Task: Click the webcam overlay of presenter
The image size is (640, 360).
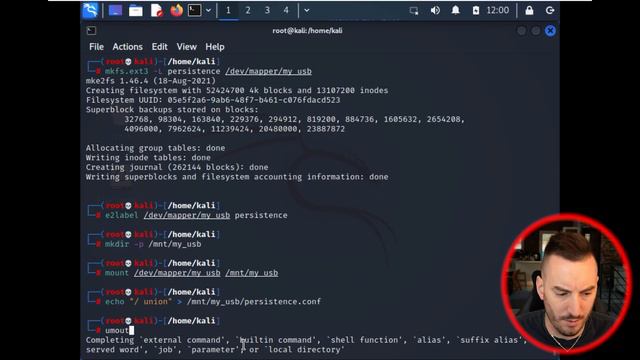Action: tap(566, 283)
